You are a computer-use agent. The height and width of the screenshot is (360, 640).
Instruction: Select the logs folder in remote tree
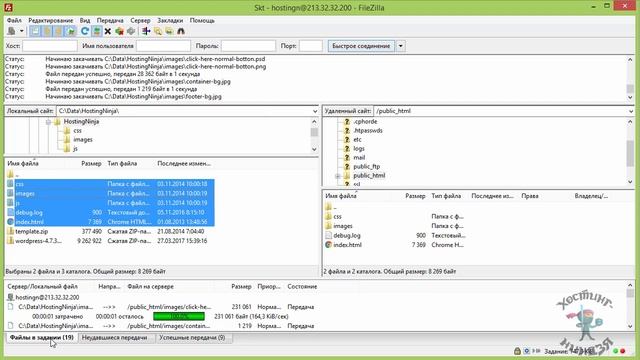pyautogui.click(x=359, y=149)
